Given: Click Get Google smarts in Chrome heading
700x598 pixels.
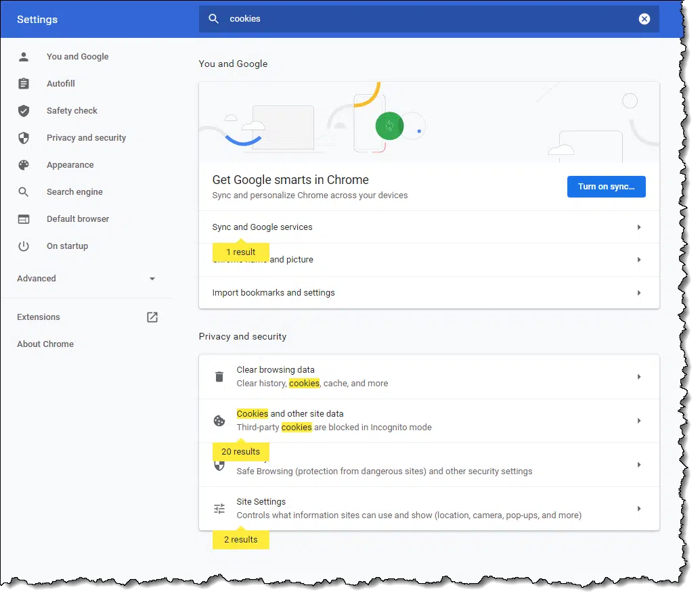Looking at the screenshot, I should coord(290,180).
